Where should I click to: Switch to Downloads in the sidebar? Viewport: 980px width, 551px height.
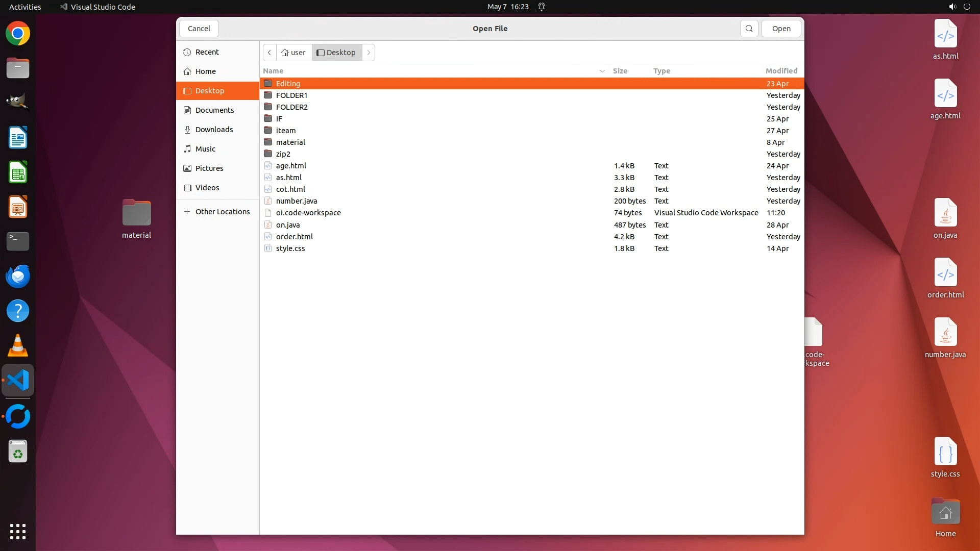pos(214,130)
